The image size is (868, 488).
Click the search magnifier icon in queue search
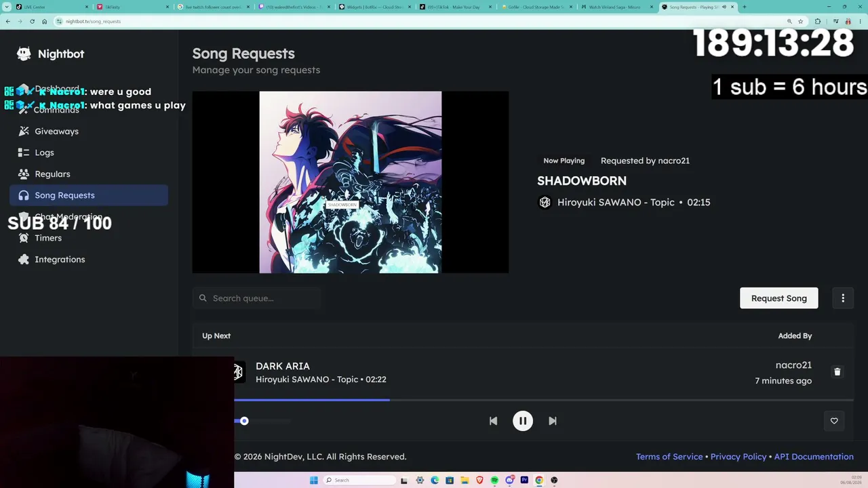203,298
